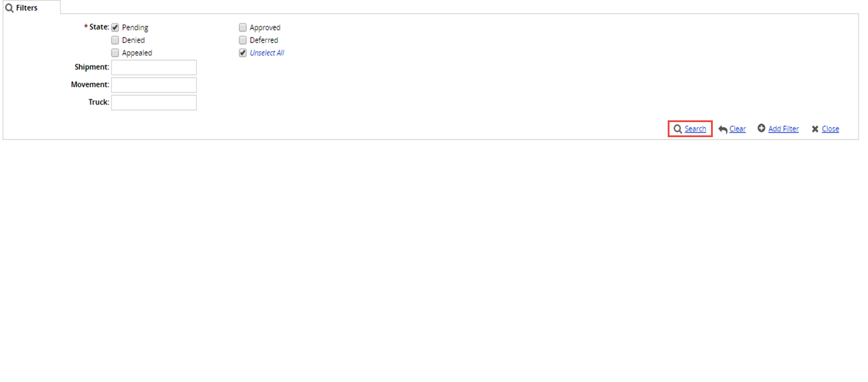Click the Clear link text
868x382 pixels.
pyautogui.click(x=737, y=129)
